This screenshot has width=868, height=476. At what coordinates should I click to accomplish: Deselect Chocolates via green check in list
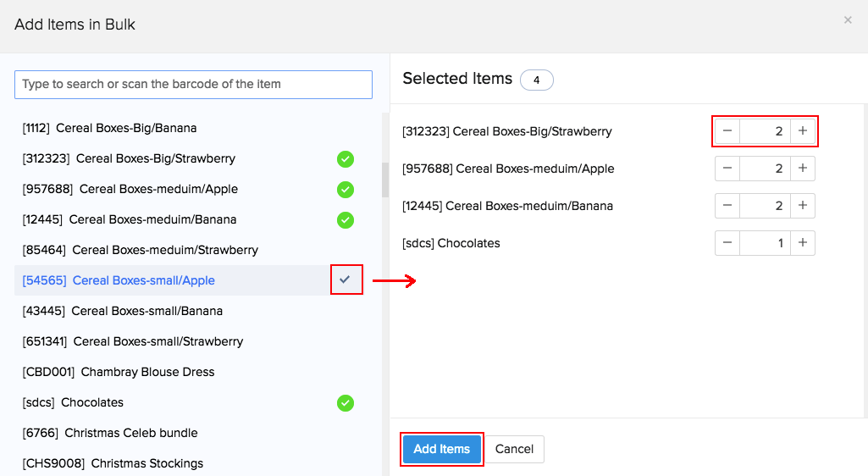tap(346, 403)
